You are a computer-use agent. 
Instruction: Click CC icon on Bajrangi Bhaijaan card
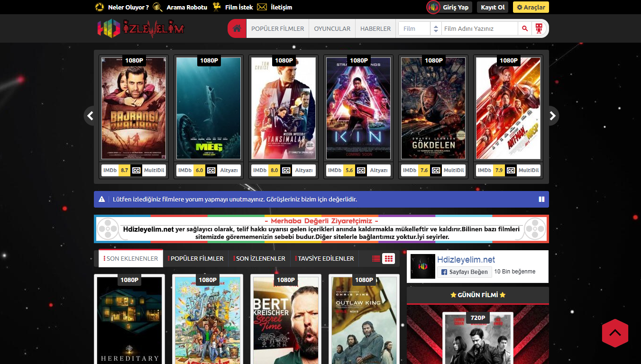coord(137,170)
